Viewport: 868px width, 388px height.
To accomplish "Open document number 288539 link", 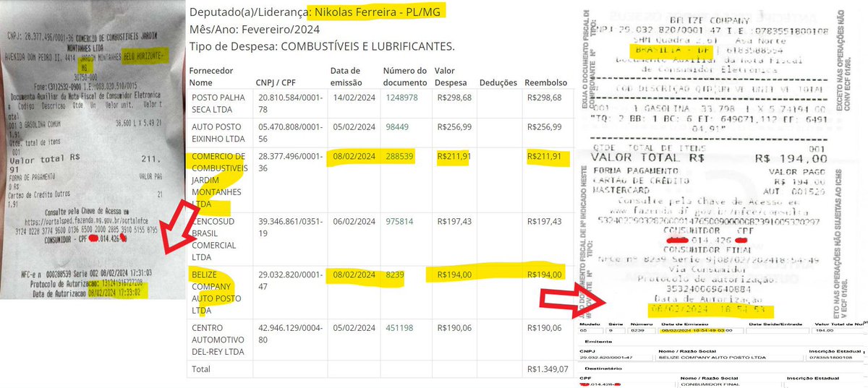I will tap(399, 157).
